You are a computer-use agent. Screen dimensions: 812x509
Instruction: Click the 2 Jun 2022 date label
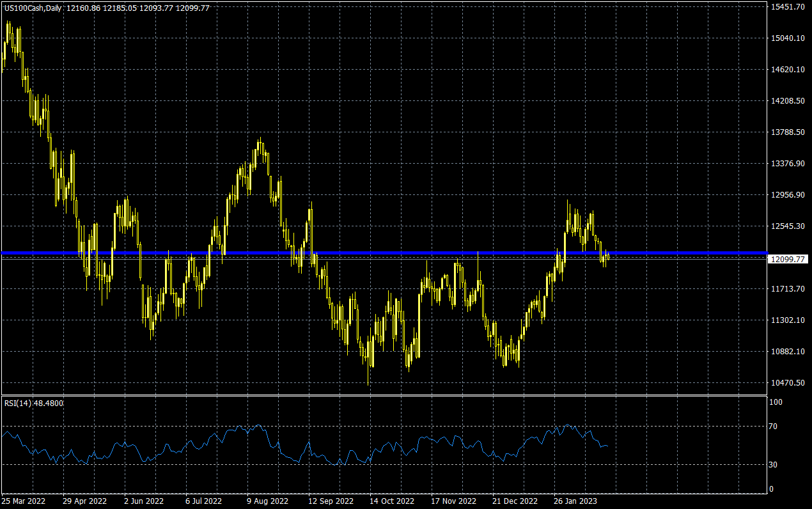(x=144, y=501)
